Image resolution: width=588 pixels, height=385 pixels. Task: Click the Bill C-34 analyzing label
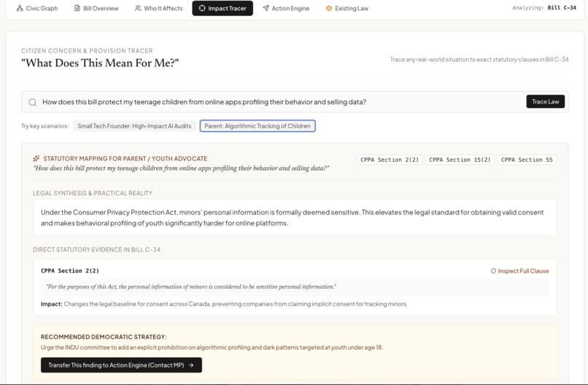(x=562, y=7)
